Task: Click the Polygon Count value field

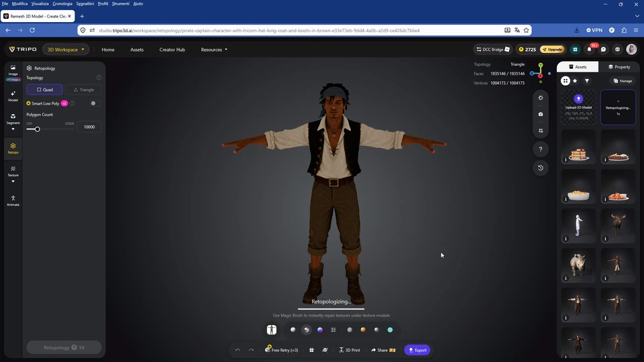Action: point(89,127)
